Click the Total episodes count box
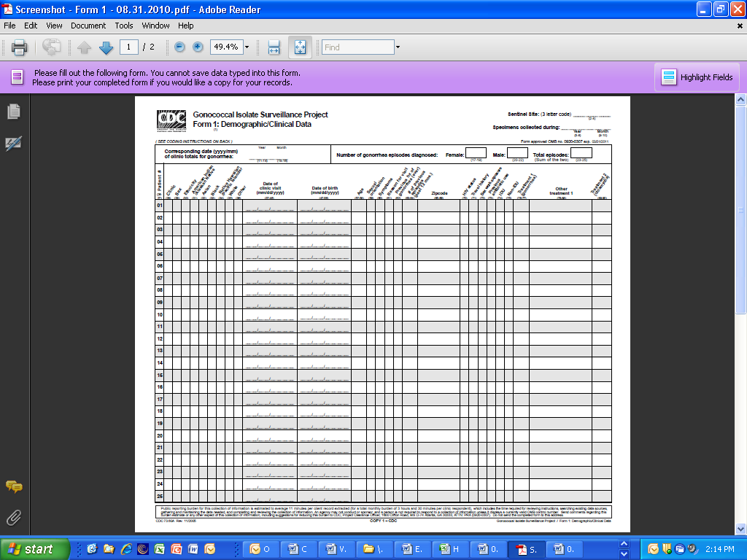 pos(581,153)
